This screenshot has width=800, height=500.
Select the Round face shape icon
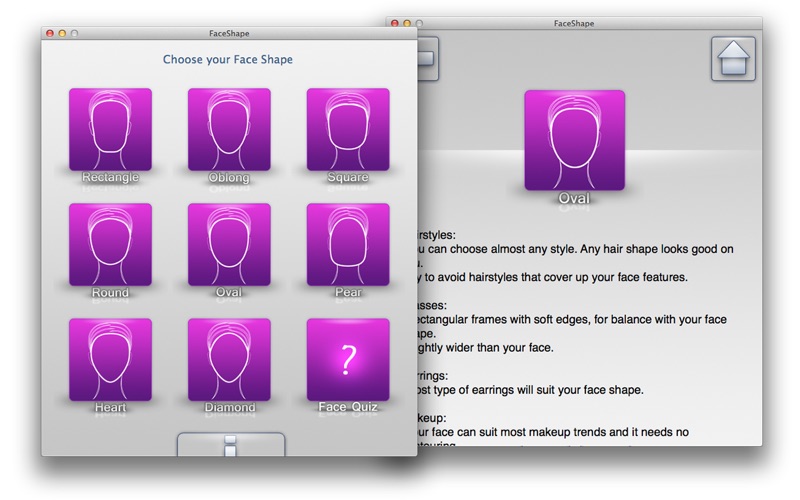click(x=110, y=245)
